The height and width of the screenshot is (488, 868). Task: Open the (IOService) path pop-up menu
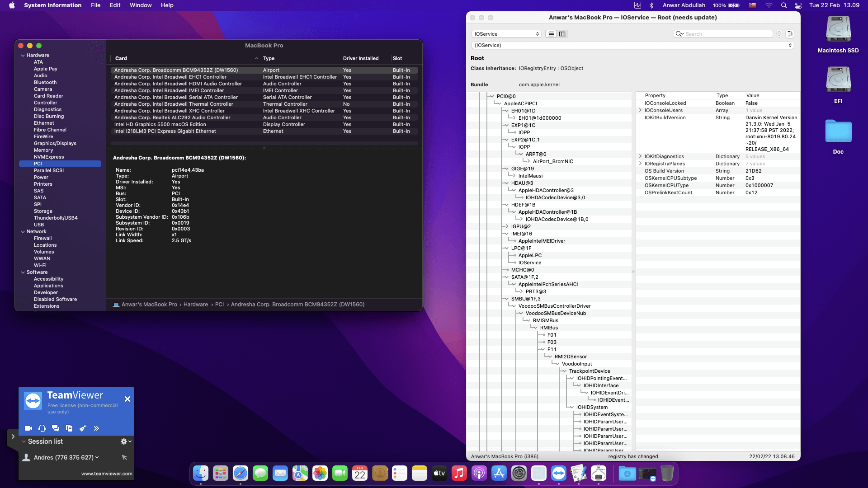point(633,45)
